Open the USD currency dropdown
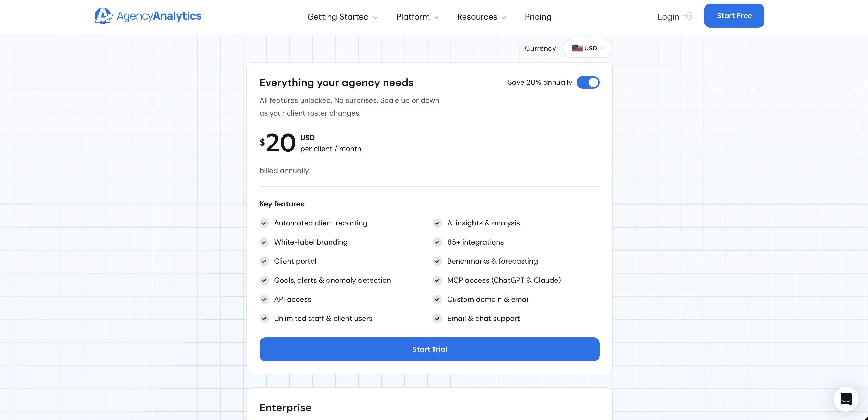 point(587,48)
